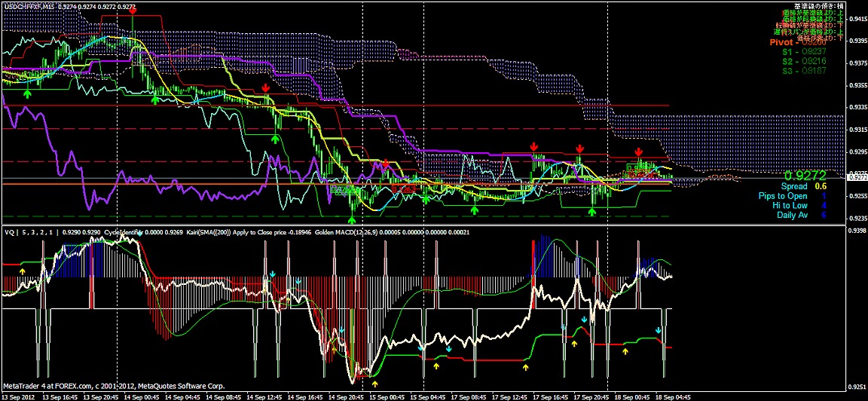The image size is (868, 401).
Task: Click the S3 - 0.9187 support label
Action: click(805, 71)
